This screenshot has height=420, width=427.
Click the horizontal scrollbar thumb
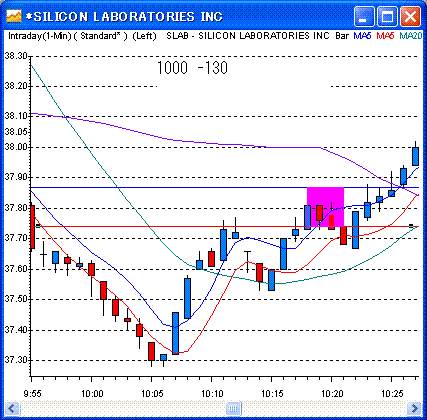pos(233,408)
